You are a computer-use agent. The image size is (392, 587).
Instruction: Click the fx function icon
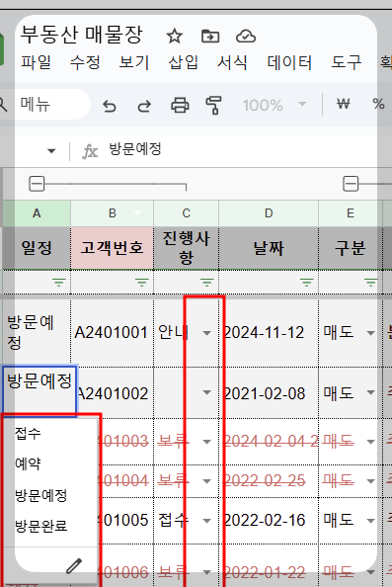coord(90,151)
